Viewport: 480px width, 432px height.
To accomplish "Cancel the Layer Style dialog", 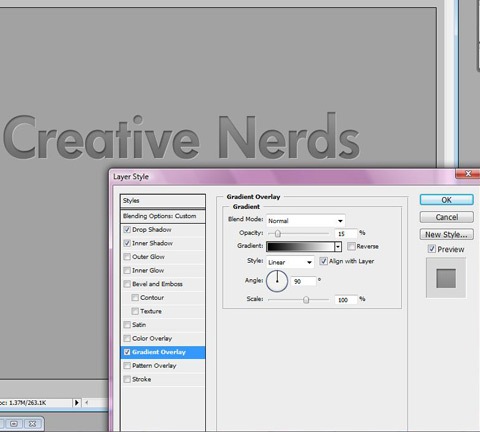I will point(446,217).
